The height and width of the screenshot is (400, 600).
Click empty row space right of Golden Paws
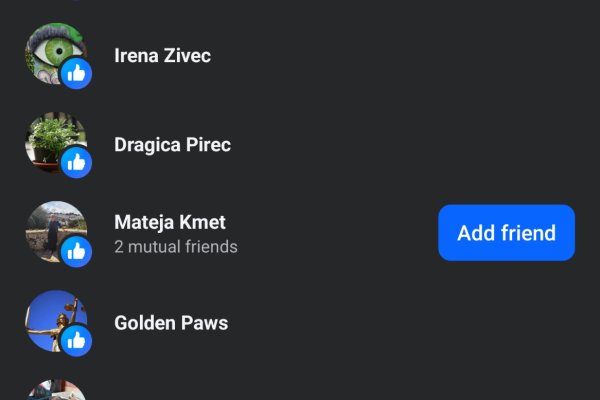pos(400,322)
